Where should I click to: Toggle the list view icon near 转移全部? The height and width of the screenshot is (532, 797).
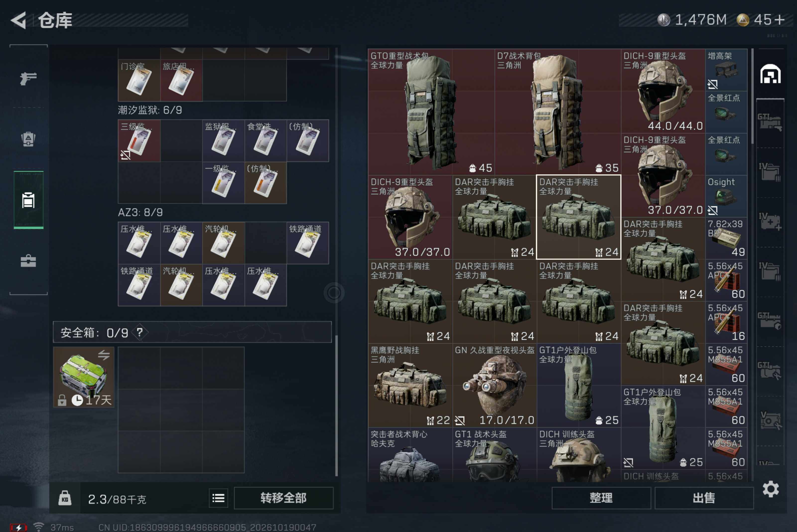point(218,498)
